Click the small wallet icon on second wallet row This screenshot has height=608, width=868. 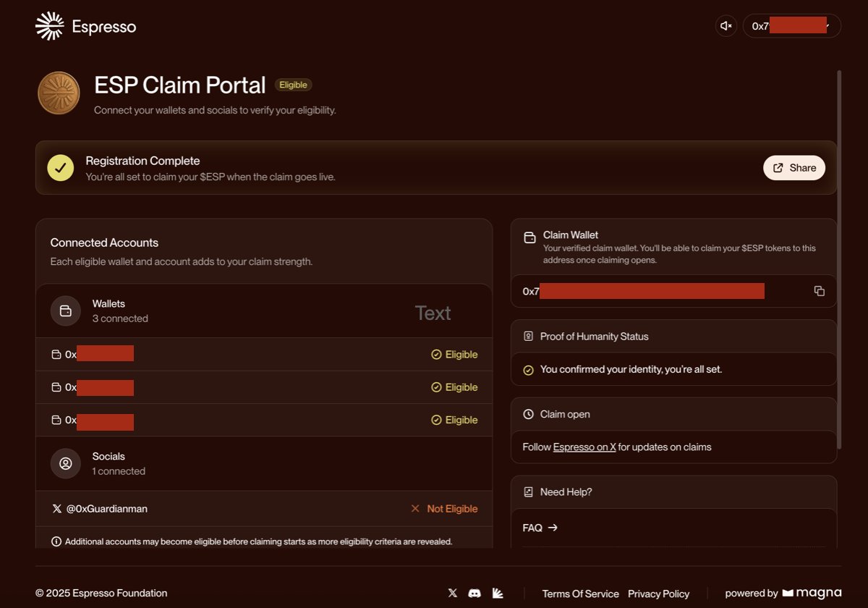pyautogui.click(x=56, y=387)
